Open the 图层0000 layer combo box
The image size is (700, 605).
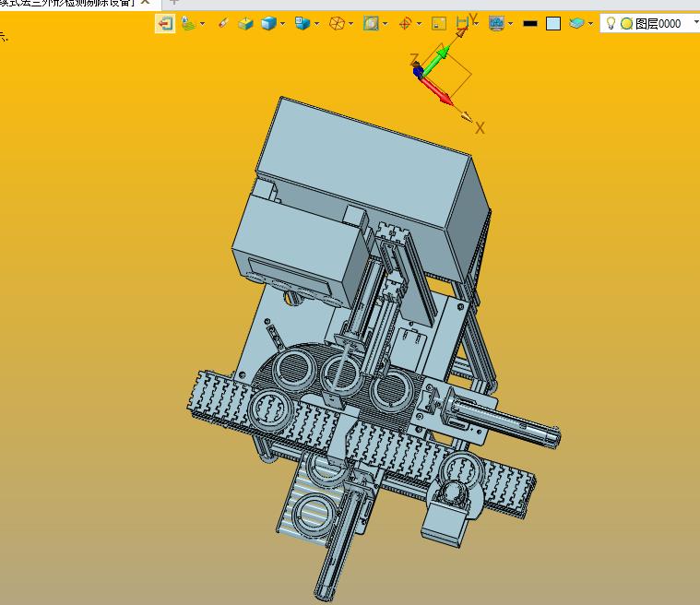pos(650,23)
